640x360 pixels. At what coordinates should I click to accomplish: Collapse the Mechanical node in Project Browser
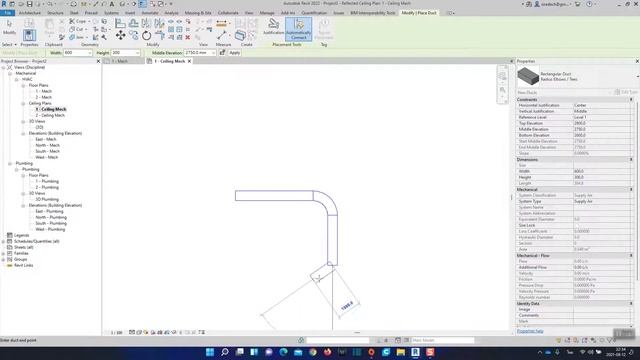click(10, 73)
